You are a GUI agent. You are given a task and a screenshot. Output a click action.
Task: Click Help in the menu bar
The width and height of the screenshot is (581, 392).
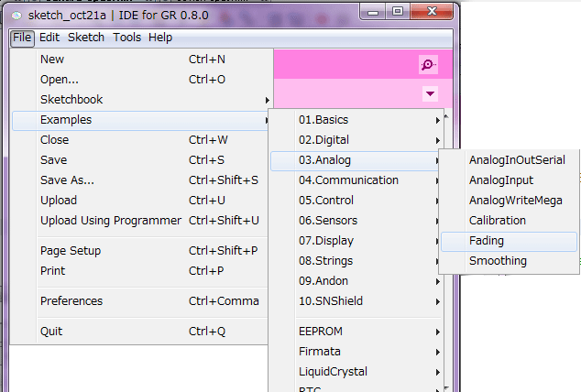tap(160, 38)
